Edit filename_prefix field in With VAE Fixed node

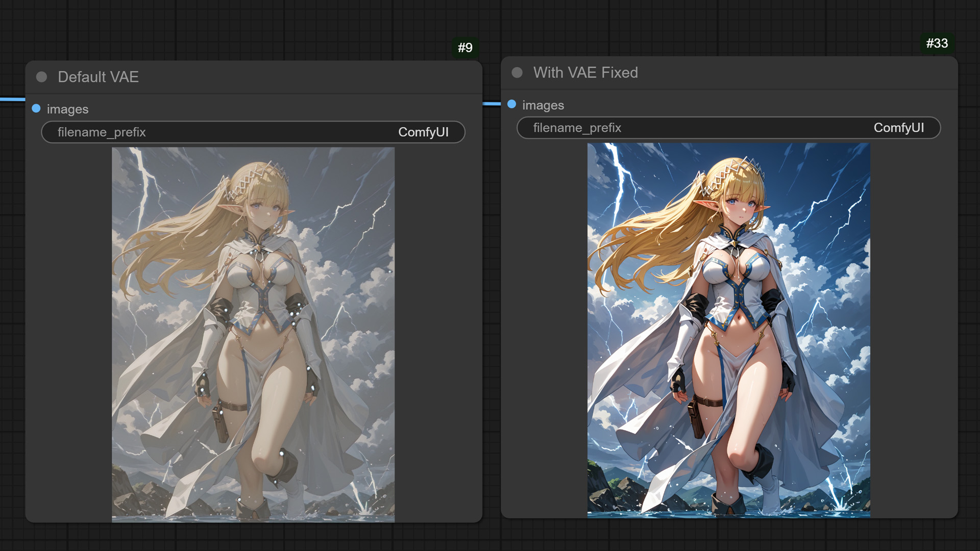point(729,128)
